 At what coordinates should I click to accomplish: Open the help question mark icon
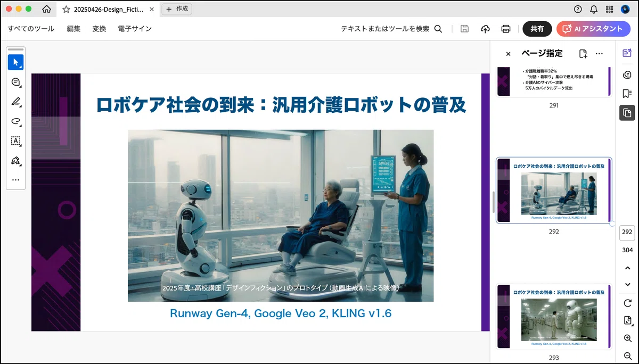pyautogui.click(x=578, y=9)
